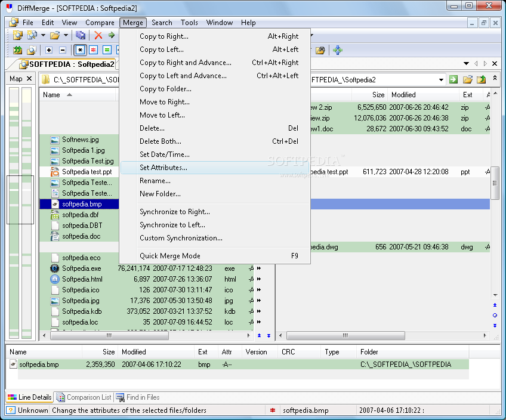Image resolution: width=506 pixels, height=420 pixels.
Task: Click the expand all plus icon
Action: [49, 50]
